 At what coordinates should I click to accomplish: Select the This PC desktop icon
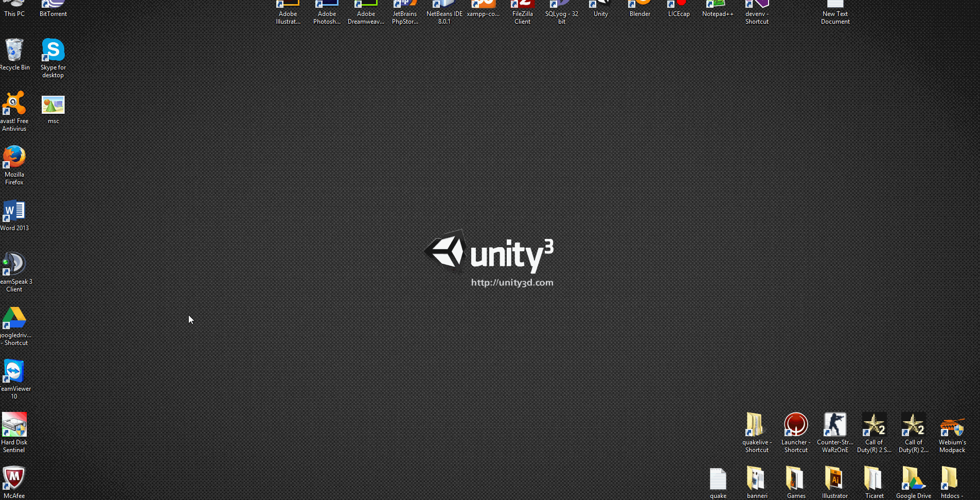[x=14, y=9]
